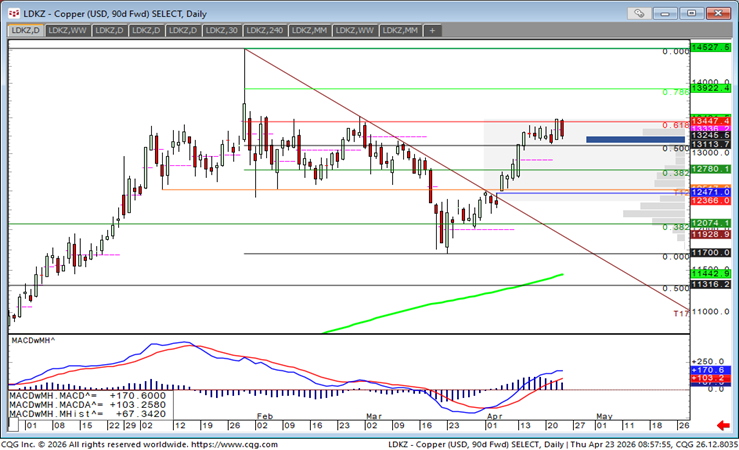The image size is (739, 450).
Task: Add a new tab with plus button
Action: click(x=433, y=31)
